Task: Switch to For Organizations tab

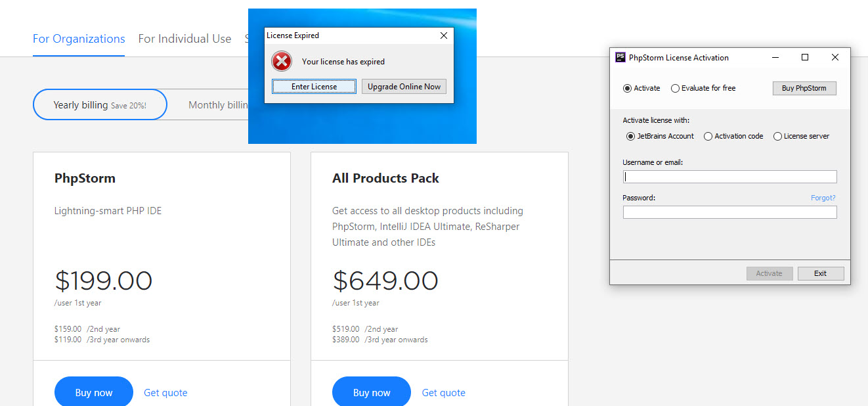Action: click(x=79, y=39)
